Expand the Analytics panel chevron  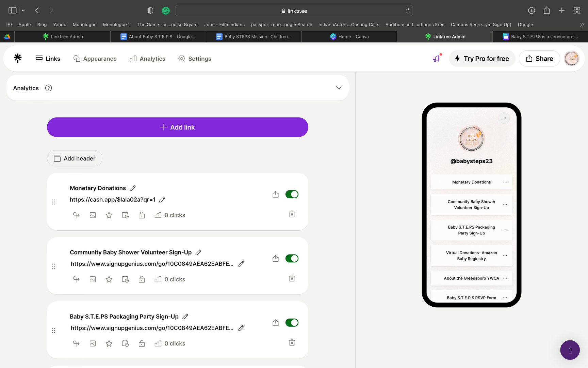click(x=339, y=88)
